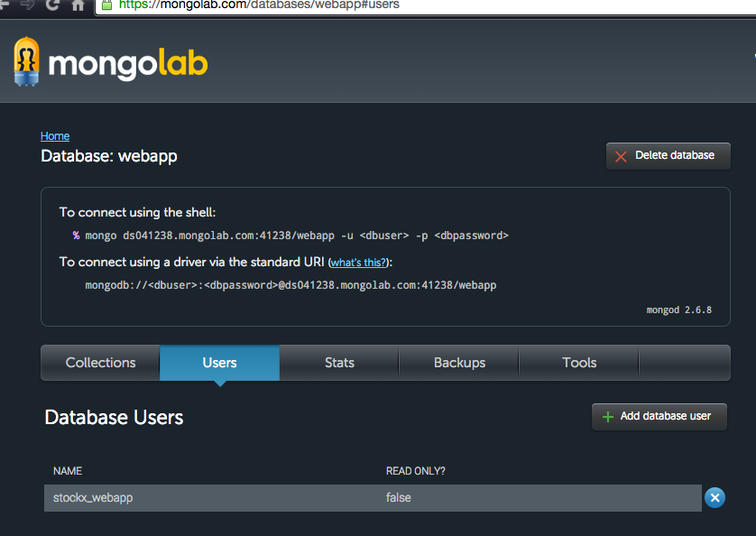Image resolution: width=756 pixels, height=536 pixels.
Task: Open the Tools tab
Action: (x=579, y=363)
